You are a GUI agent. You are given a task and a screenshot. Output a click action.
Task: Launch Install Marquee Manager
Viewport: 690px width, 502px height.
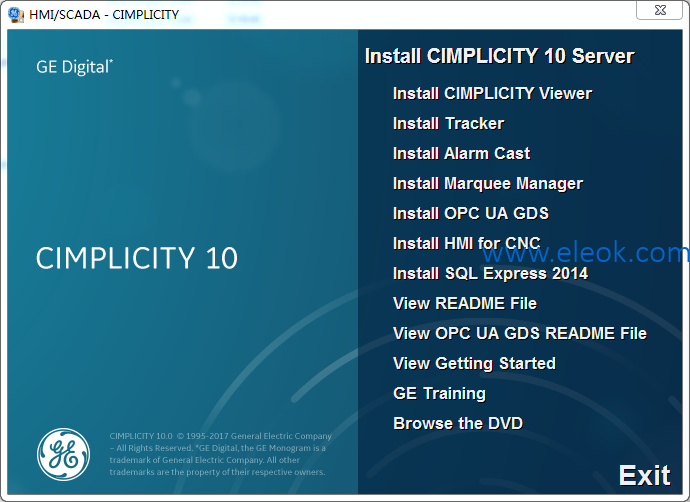coord(488,183)
